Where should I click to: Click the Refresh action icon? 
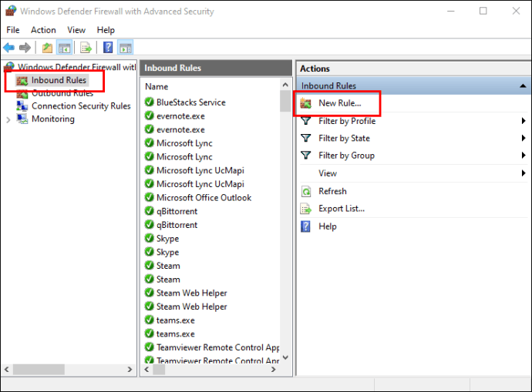[306, 192]
